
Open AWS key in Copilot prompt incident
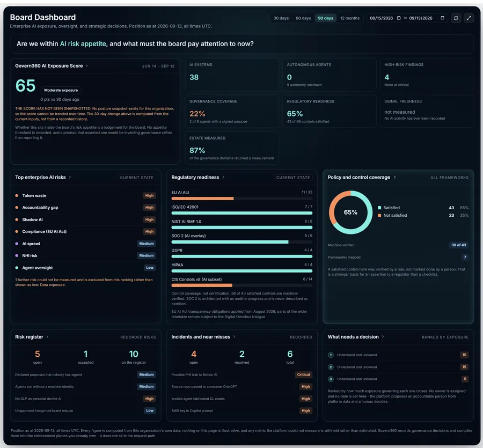pyautogui.click(x=242, y=411)
